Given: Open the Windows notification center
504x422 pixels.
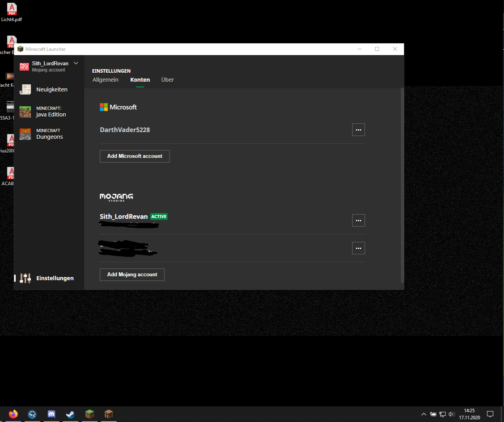Looking at the screenshot, I should coord(490,414).
